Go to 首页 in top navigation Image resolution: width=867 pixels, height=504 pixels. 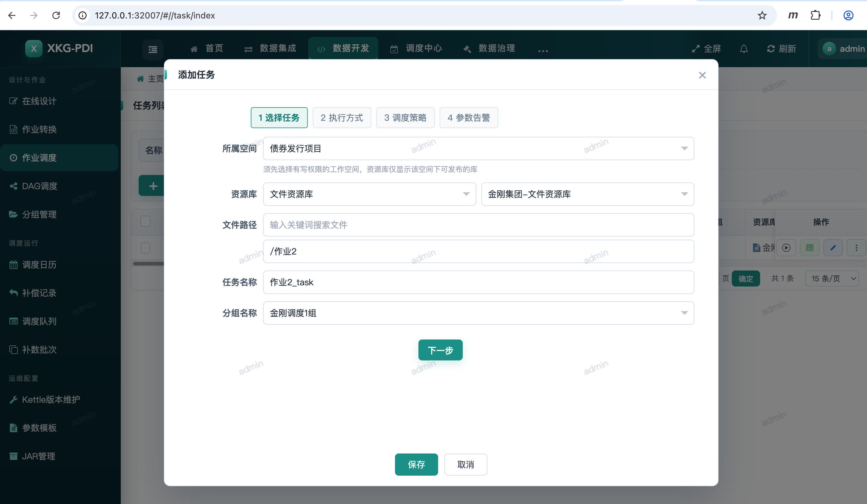click(206, 48)
